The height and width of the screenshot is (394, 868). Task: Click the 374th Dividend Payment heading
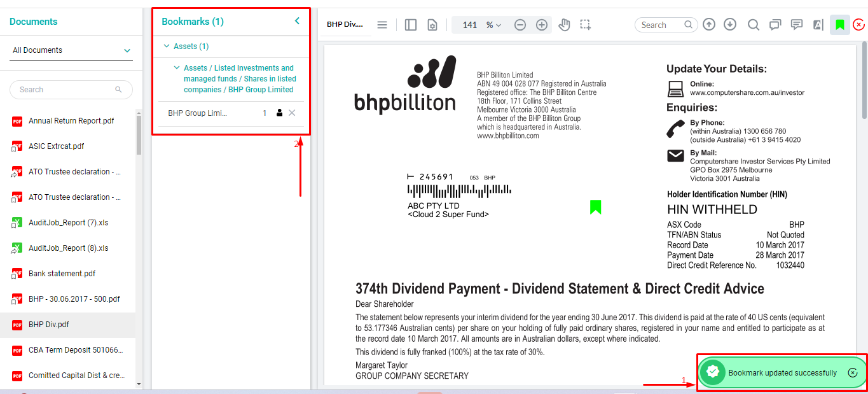point(560,288)
